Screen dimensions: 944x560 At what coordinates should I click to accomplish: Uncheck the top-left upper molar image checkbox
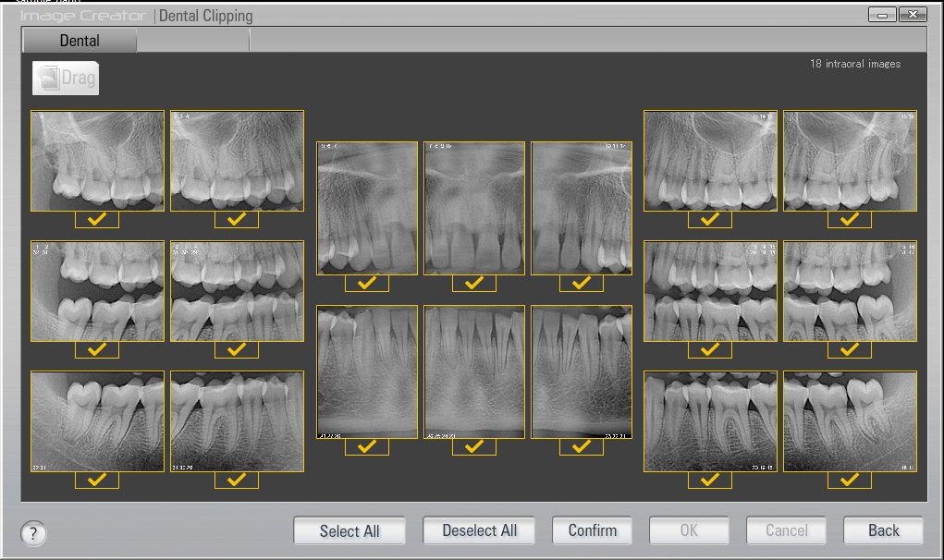tap(97, 220)
